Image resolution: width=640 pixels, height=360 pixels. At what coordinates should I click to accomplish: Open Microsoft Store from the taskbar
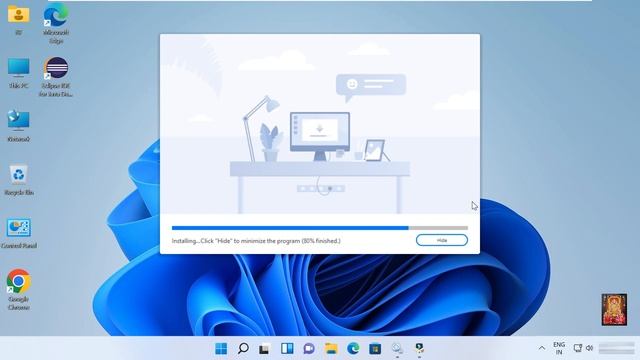(x=375, y=349)
